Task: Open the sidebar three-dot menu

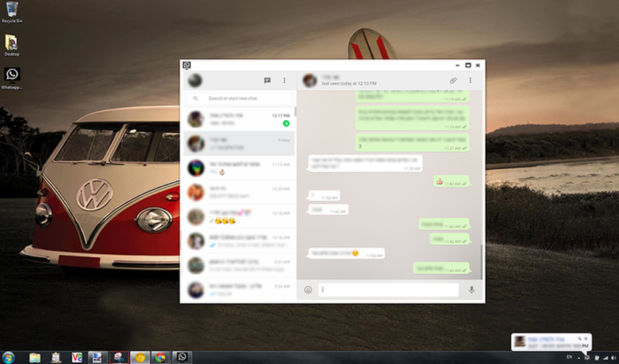Action: coord(284,81)
